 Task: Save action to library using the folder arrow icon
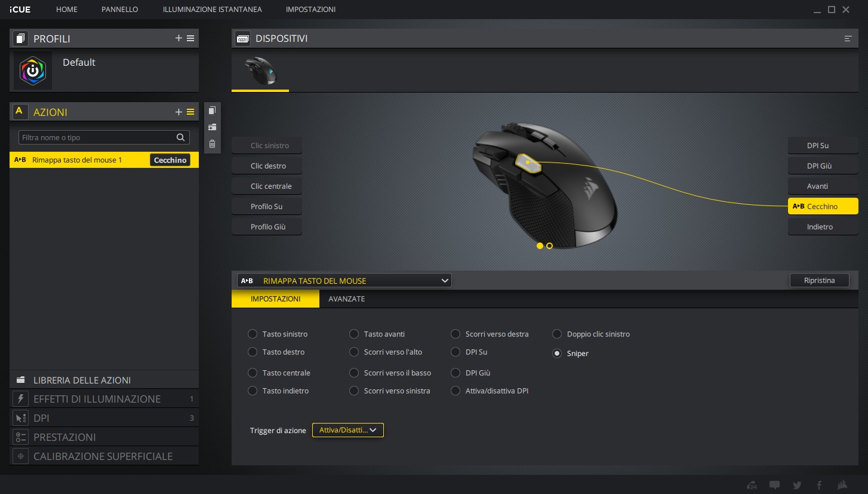pyautogui.click(x=212, y=127)
